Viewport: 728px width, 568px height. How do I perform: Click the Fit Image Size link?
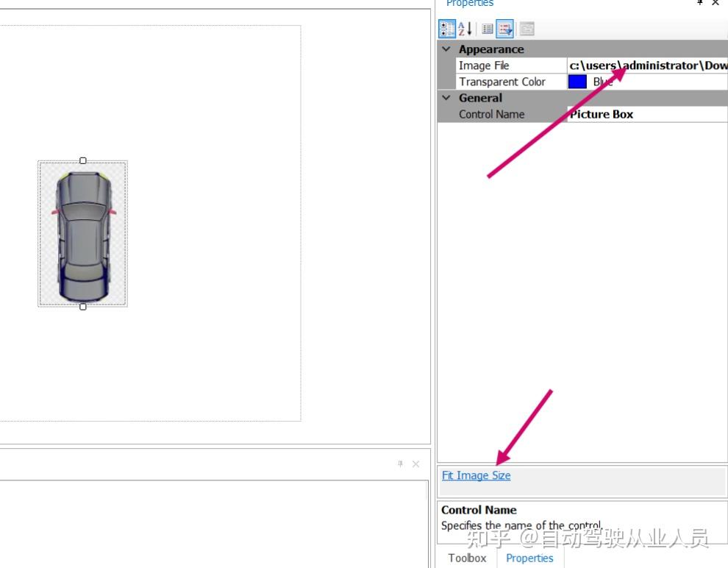(476, 475)
